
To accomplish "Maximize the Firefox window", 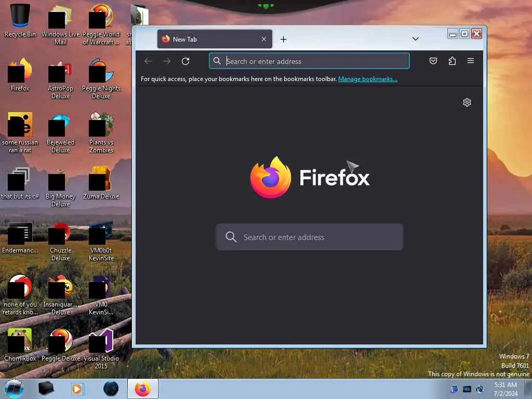I will (465, 34).
